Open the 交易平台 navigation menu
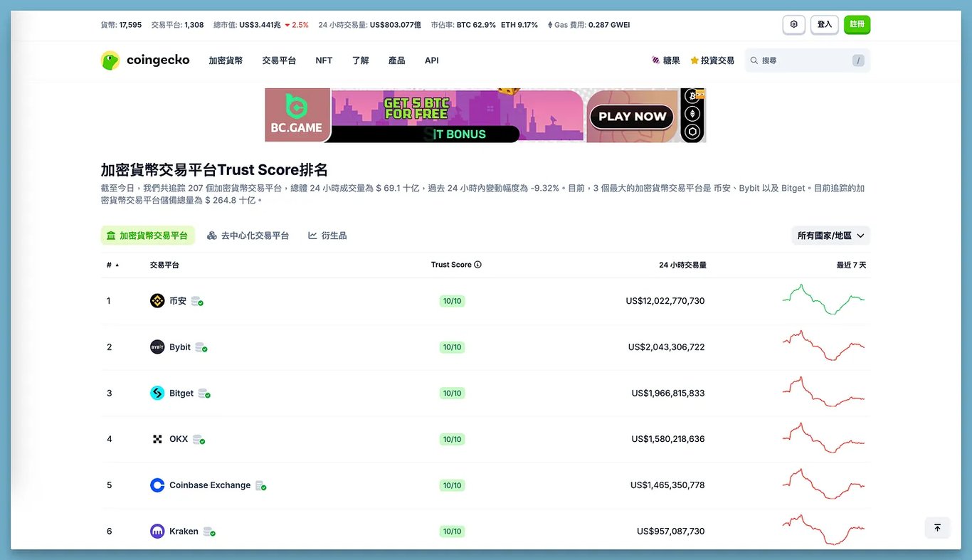This screenshot has height=560, width=972. (x=279, y=60)
